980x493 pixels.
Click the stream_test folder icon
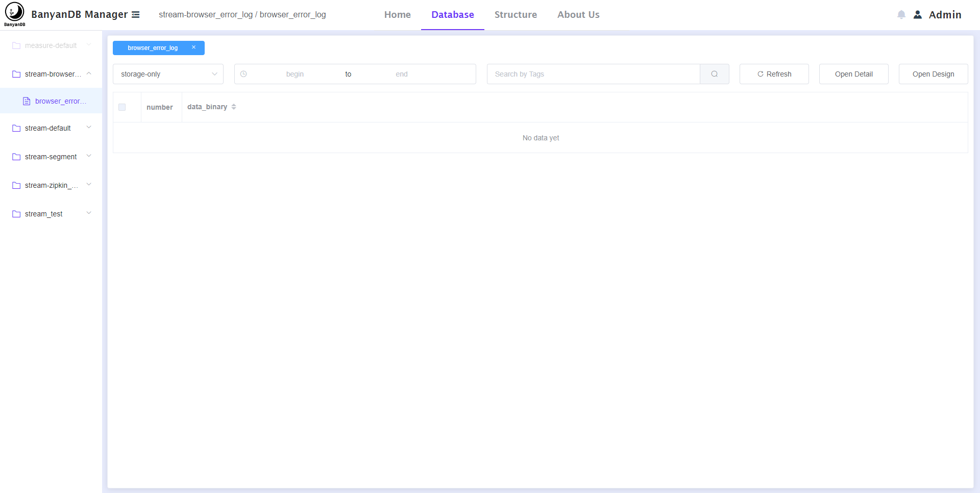(x=16, y=214)
